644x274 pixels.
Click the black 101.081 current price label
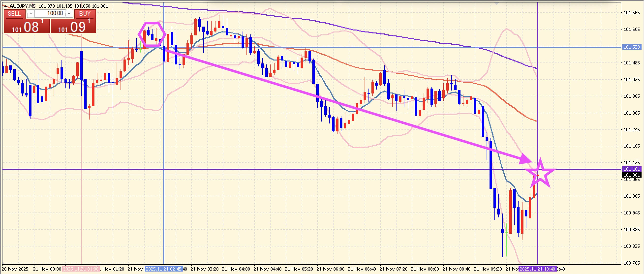632,175
